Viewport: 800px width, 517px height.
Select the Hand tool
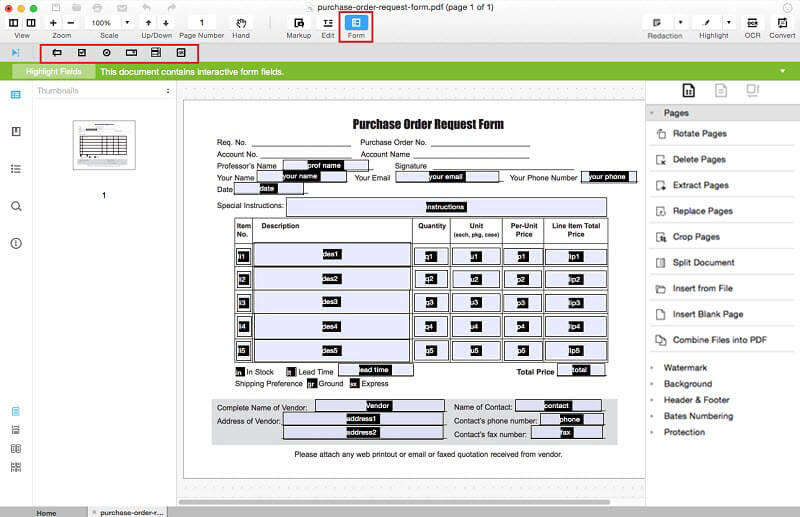pyautogui.click(x=241, y=27)
